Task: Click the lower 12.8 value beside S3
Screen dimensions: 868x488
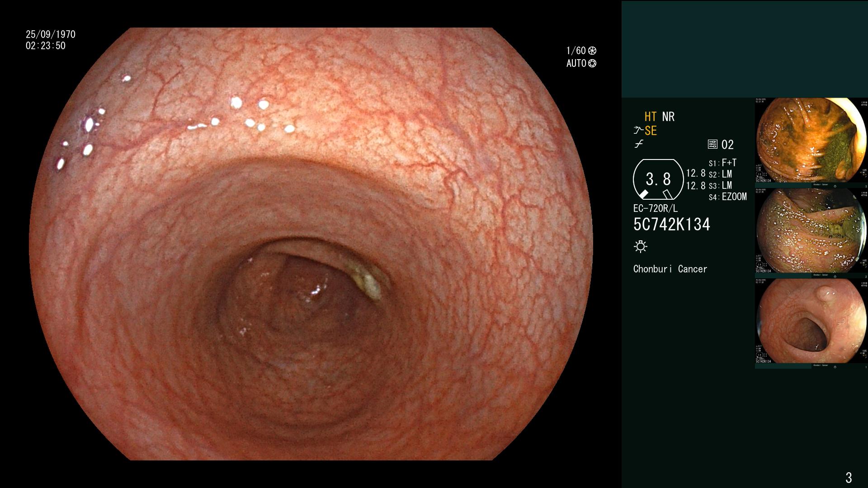Action: [x=696, y=186]
